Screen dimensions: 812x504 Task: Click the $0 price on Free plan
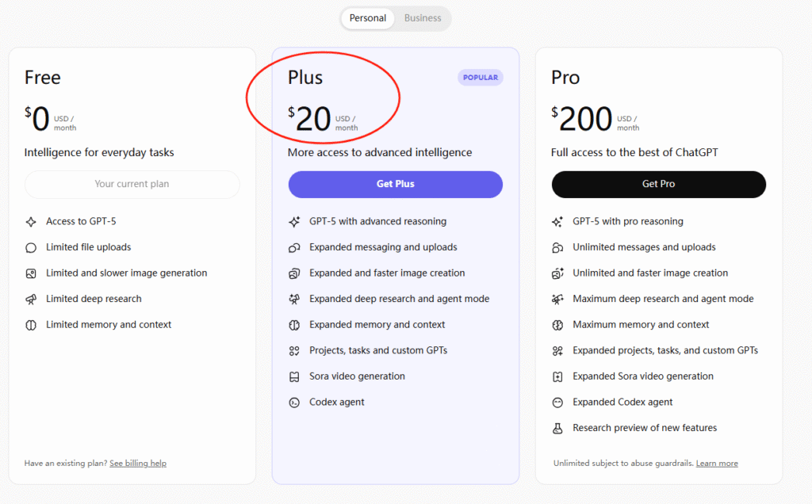pos(37,119)
